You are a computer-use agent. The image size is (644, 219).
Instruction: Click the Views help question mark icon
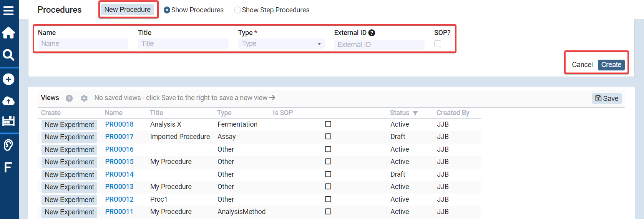pyautogui.click(x=69, y=98)
